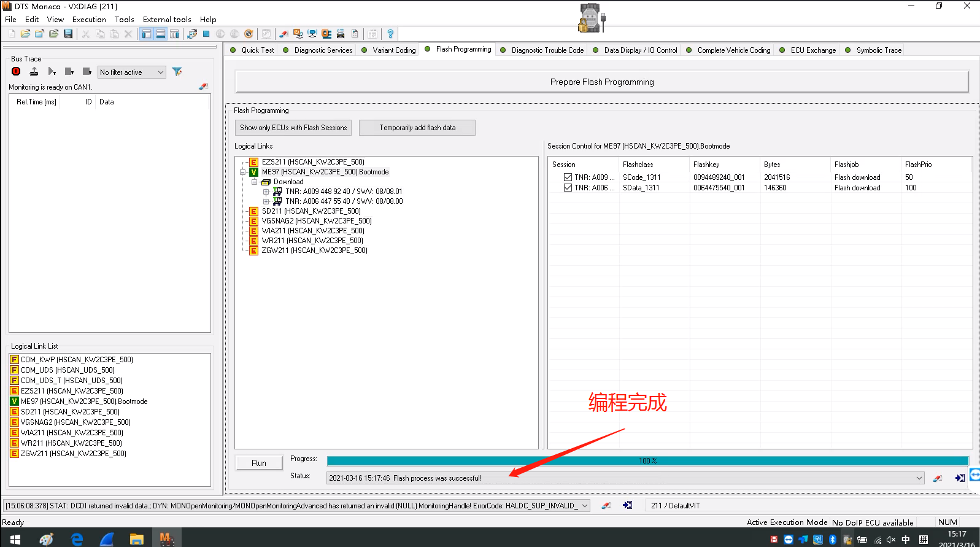Image resolution: width=980 pixels, height=547 pixels.
Task: Click the DTS Monaco taskbar icon
Action: click(166, 538)
